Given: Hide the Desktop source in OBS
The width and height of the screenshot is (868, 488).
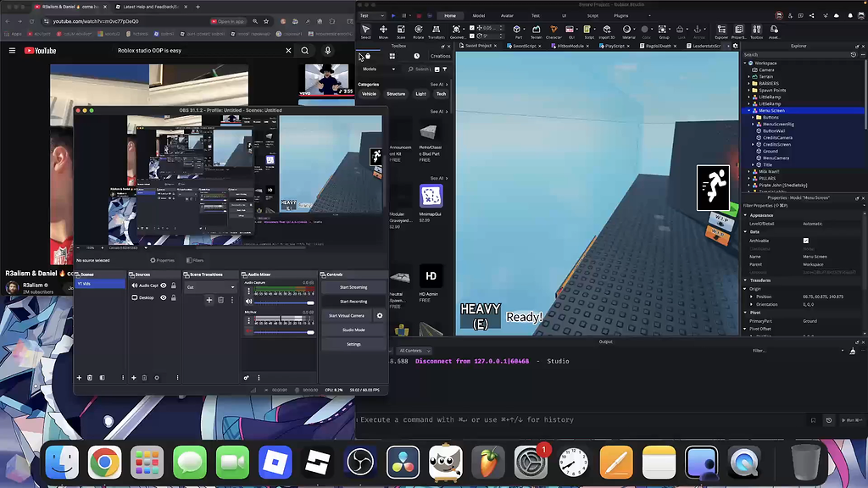Looking at the screenshot, I should pyautogui.click(x=163, y=298).
